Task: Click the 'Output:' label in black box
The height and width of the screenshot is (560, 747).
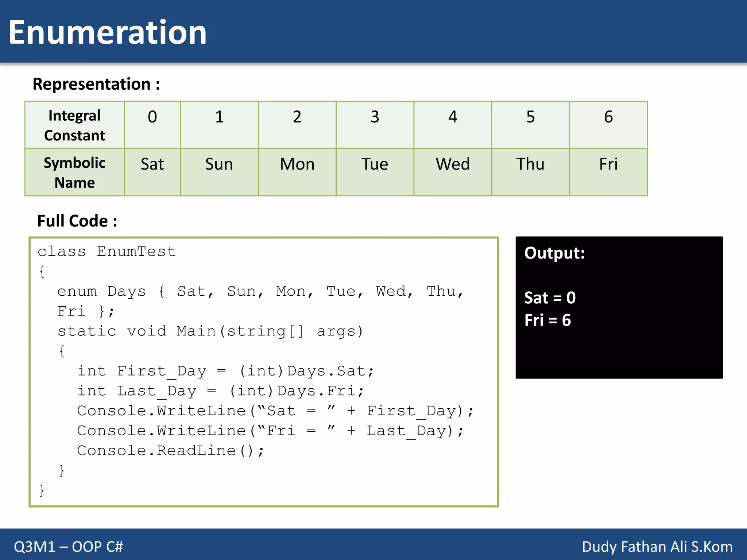Action: point(554,253)
